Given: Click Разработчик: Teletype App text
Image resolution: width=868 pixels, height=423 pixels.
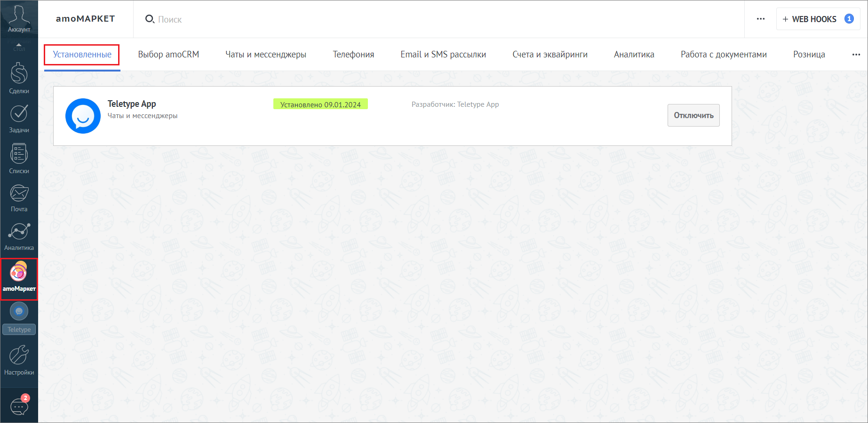Looking at the screenshot, I should pos(455,104).
